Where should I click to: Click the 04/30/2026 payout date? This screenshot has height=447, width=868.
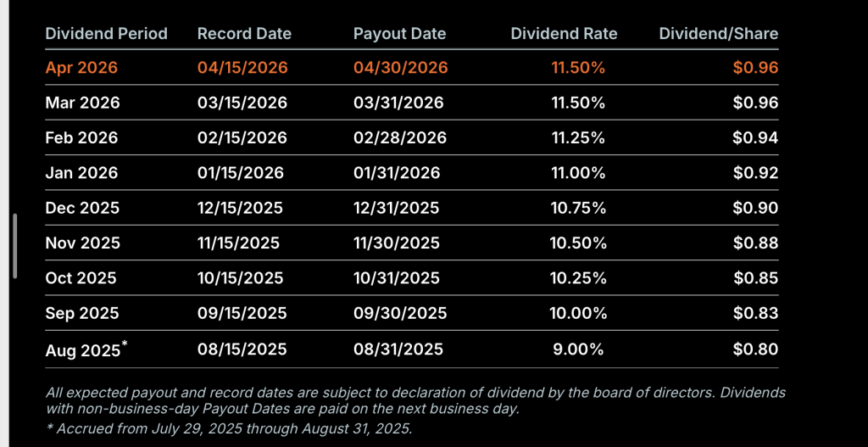tap(401, 68)
